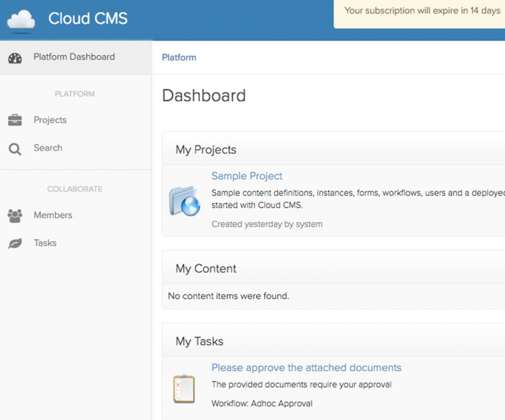Select the Members people icon
This screenshot has height=420, width=505.
tap(14, 215)
